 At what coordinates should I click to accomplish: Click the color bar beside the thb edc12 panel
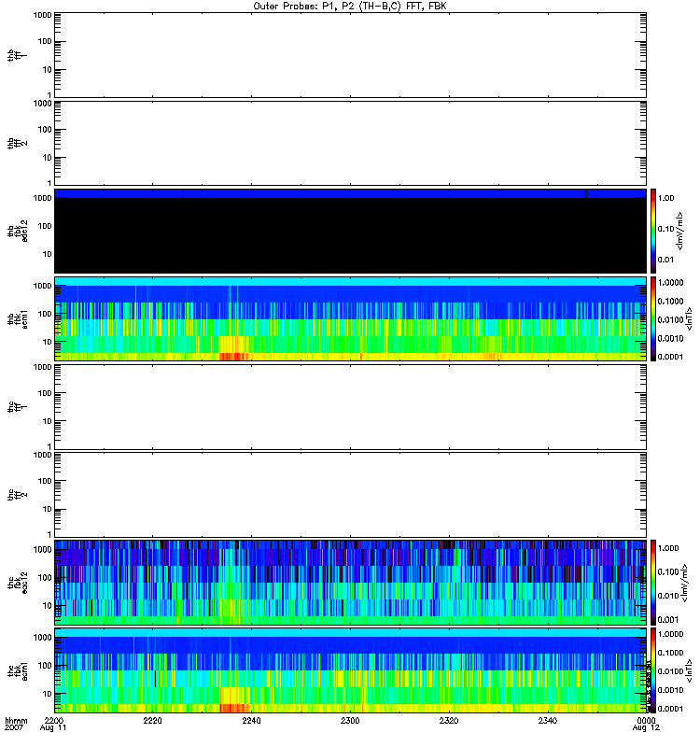[x=653, y=231]
